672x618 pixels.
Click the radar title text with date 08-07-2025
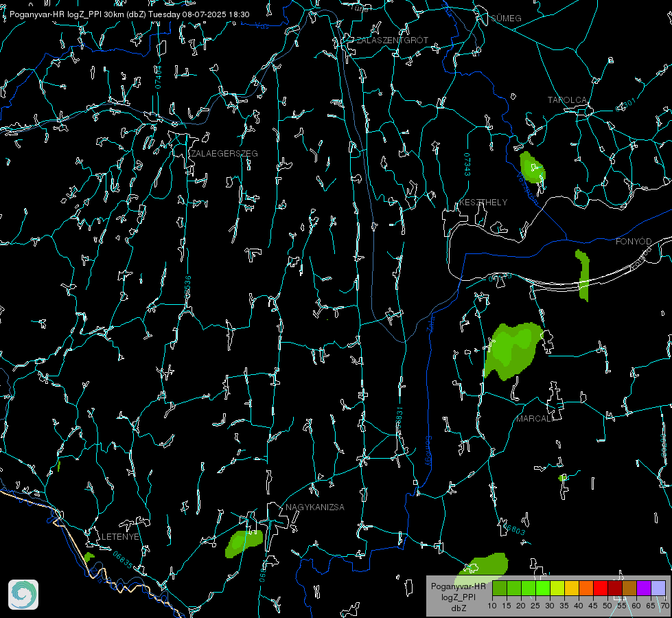tap(130, 14)
